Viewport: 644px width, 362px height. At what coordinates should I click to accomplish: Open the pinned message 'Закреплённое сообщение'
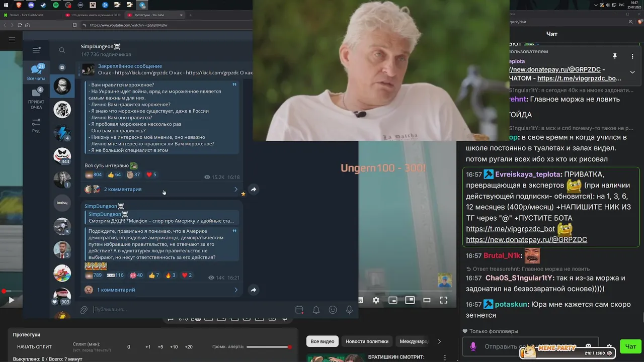166,69
